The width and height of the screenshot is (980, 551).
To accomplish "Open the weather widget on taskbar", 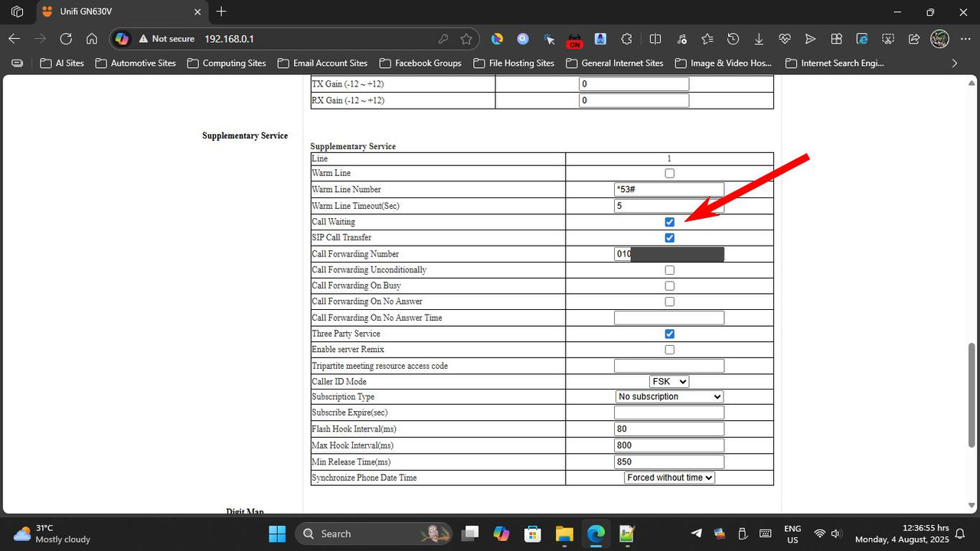I will (52, 533).
